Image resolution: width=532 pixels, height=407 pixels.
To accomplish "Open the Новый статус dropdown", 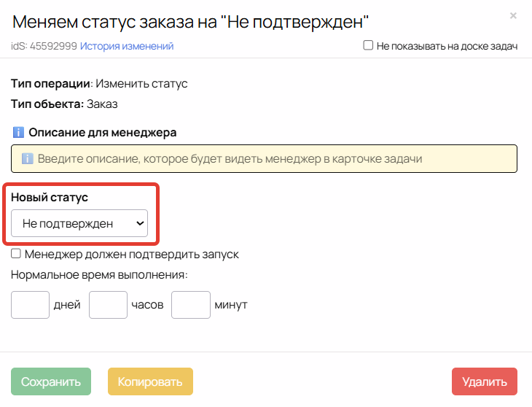I will pyautogui.click(x=79, y=223).
